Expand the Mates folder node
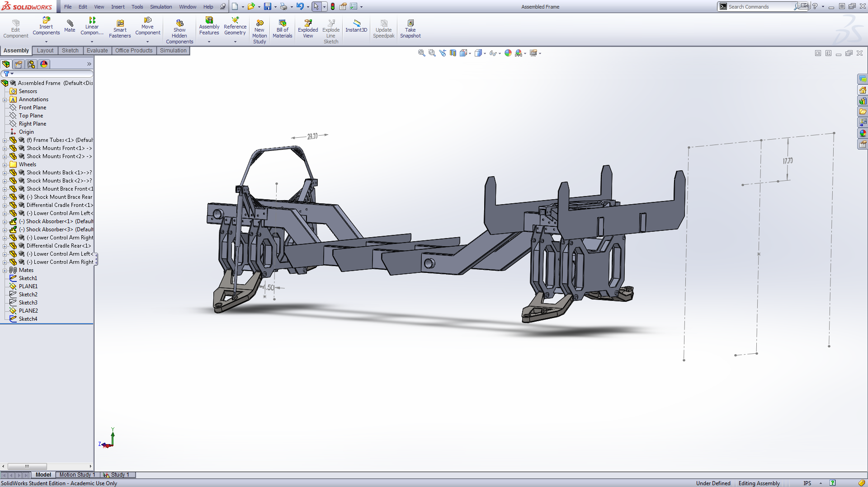Image resolution: width=868 pixels, height=487 pixels. pyautogui.click(x=5, y=271)
